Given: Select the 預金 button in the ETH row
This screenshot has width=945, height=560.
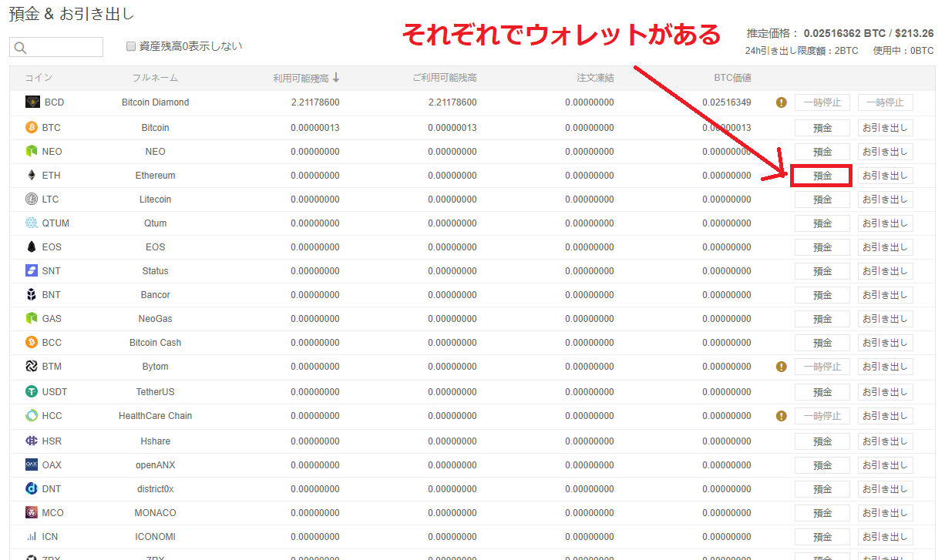Looking at the screenshot, I should [822, 176].
